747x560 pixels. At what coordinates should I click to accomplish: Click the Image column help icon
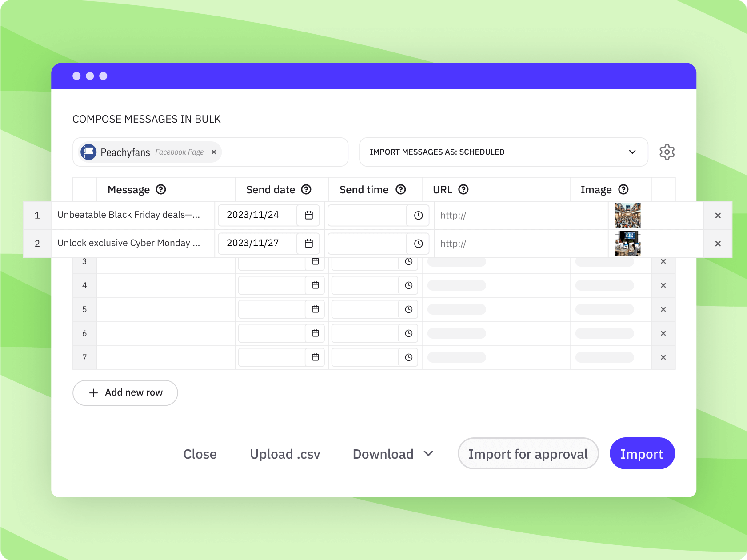624,189
